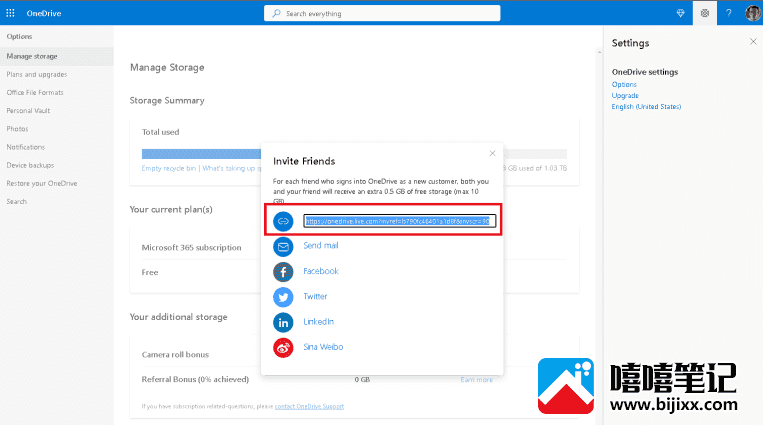The width and height of the screenshot is (763, 425).
Task: Change language English (United States) link
Action: [646, 107]
